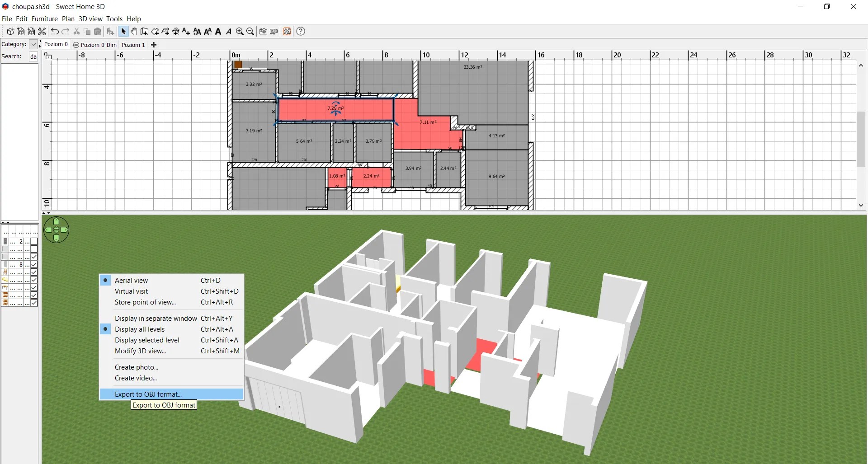
Task: Switch to the Poziom 1 tab
Action: [133, 45]
